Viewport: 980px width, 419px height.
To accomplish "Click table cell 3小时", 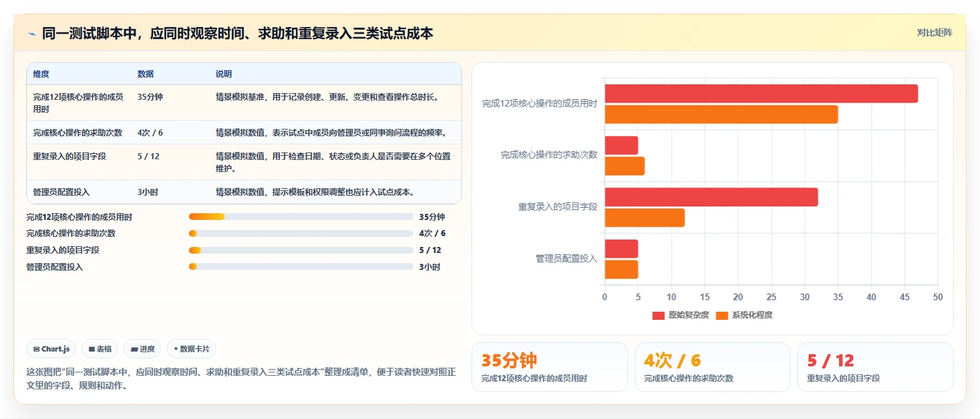I will click(x=148, y=192).
